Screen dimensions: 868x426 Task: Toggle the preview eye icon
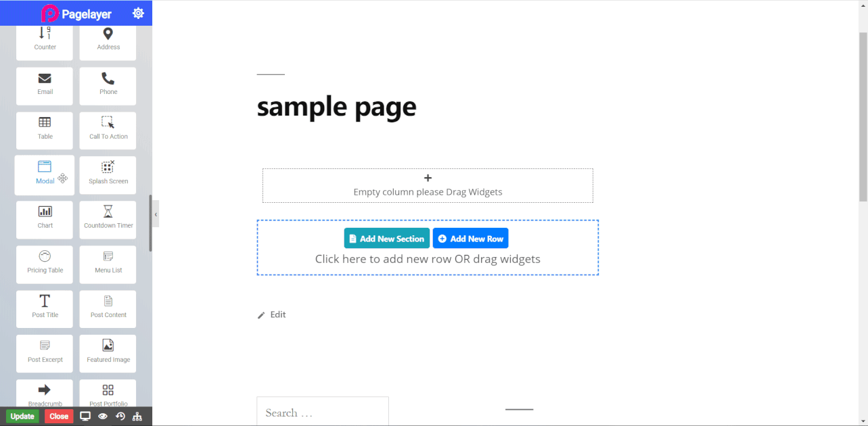pyautogui.click(x=103, y=417)
